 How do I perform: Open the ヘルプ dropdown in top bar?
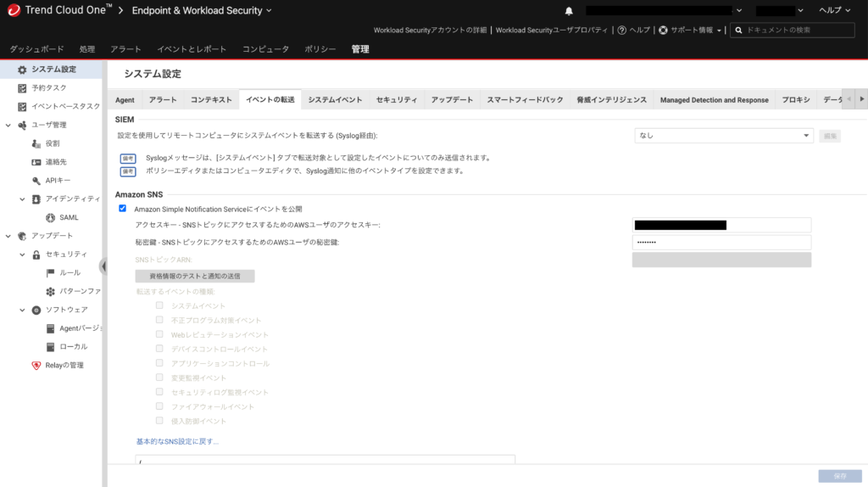tap(834, 10)
